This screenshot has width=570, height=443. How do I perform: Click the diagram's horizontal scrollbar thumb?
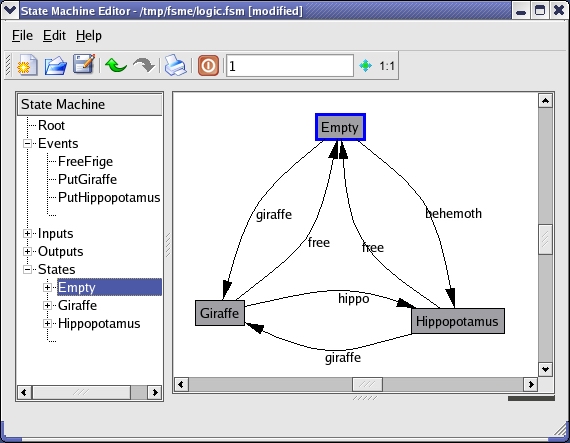click(x=367, y=384)
